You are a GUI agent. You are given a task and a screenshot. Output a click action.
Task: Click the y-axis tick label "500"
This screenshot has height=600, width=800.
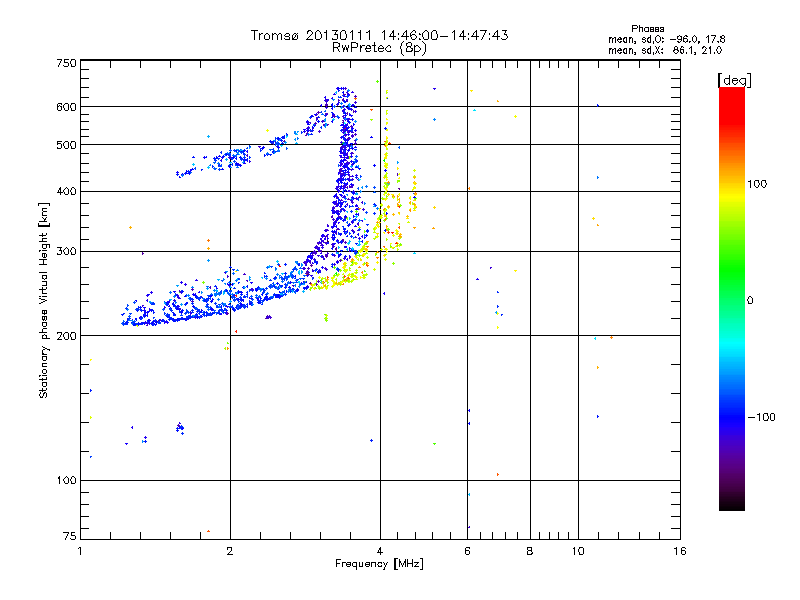(66, 145)
